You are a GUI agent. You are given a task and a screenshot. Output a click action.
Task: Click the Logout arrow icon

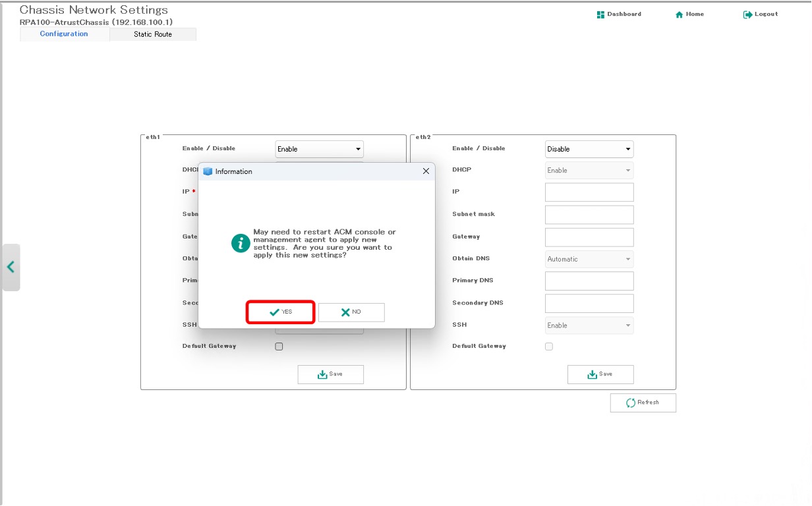click(747, 14)
